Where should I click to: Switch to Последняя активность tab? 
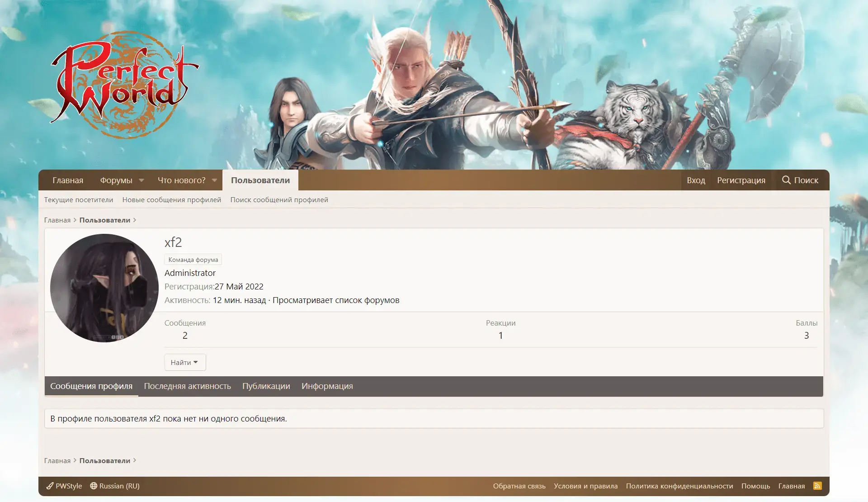188,386
